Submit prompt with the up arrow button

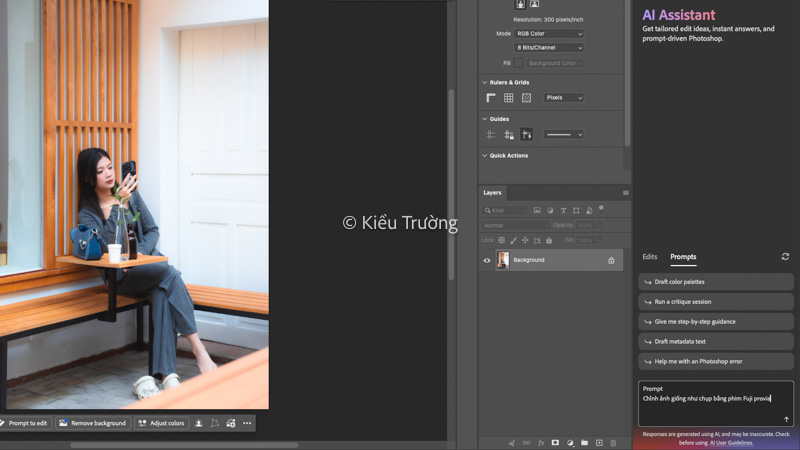click(786, 419)
